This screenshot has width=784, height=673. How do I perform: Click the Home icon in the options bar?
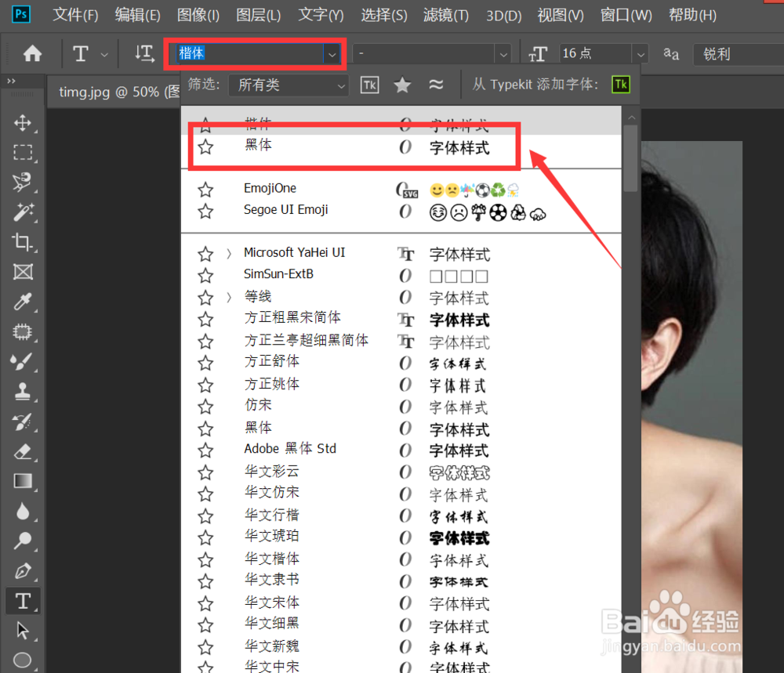31,53
